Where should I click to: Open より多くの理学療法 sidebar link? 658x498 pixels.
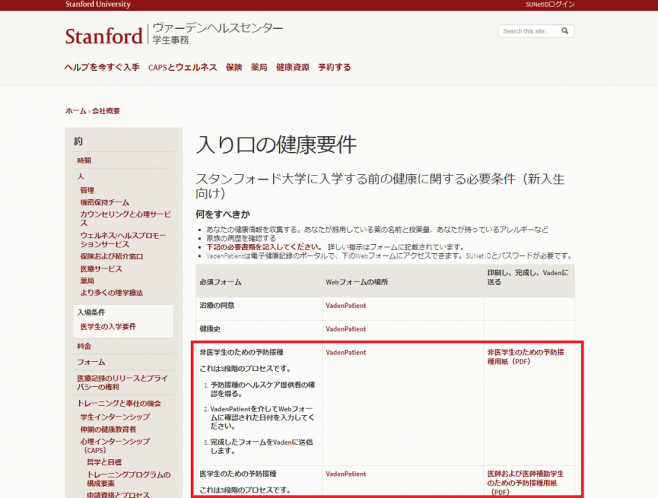pos(112,292)
